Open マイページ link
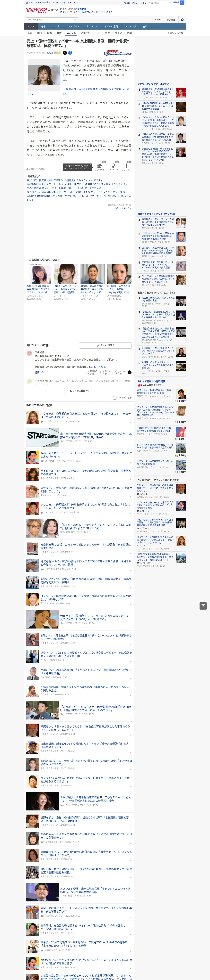Image resolution: width=210 pixels, height=980 pixels. [x=157, y=19]
